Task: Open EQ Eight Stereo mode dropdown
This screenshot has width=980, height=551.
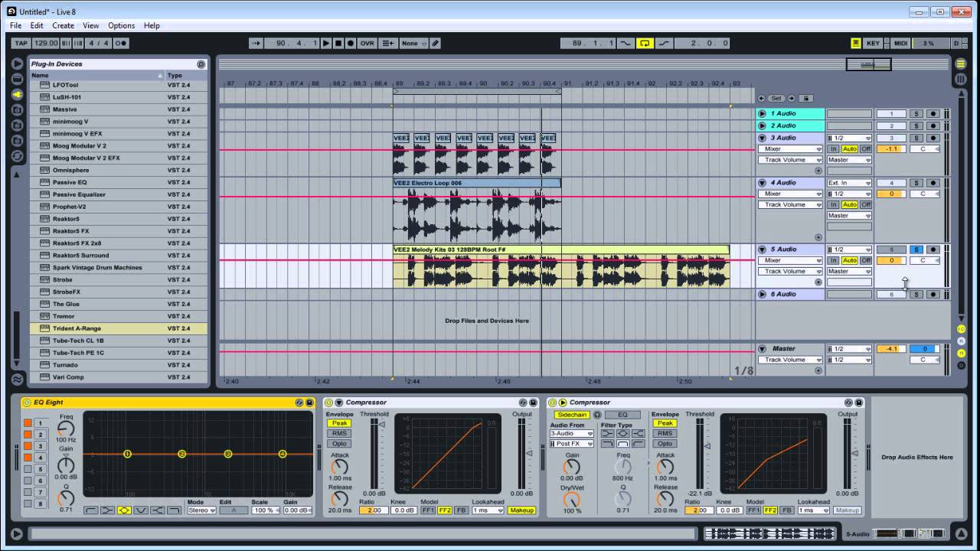Action: tap(202, 510)
